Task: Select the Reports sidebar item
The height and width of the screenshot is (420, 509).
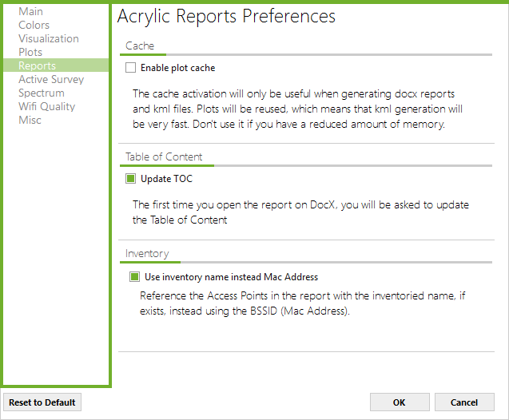Action: click(56, 65)
